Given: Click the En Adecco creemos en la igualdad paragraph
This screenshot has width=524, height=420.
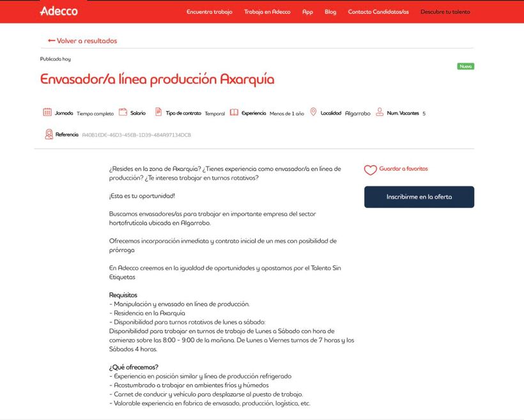Looking at the screenshot, I should (x=225, y=273).
